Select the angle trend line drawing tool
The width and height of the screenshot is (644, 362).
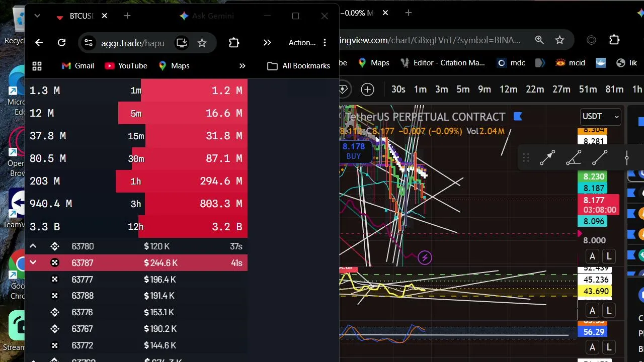click(x=574, y=158)
